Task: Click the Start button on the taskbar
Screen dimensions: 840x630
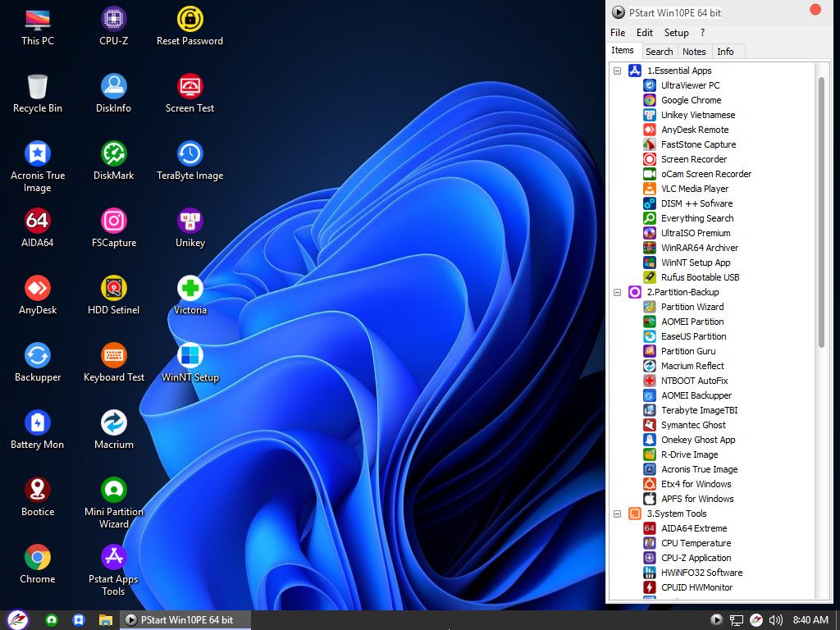Action: [18, 620]
